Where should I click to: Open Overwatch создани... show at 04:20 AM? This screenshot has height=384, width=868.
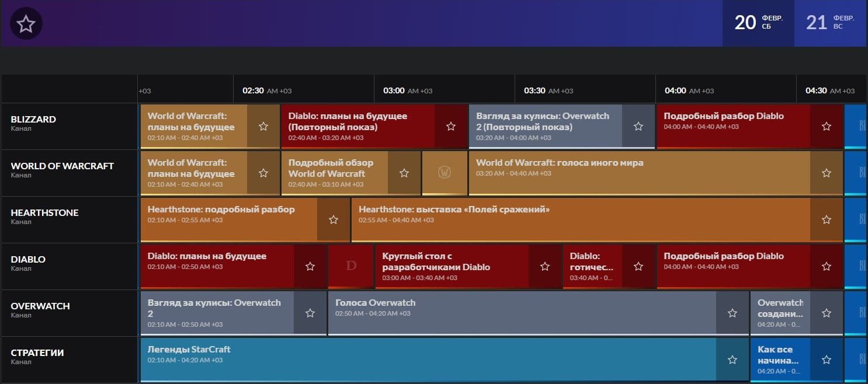[780, 313]
